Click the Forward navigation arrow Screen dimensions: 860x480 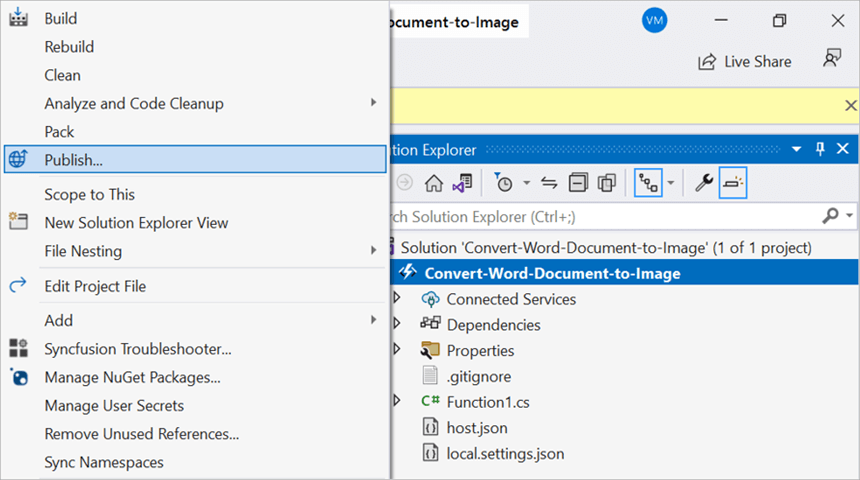404,183
